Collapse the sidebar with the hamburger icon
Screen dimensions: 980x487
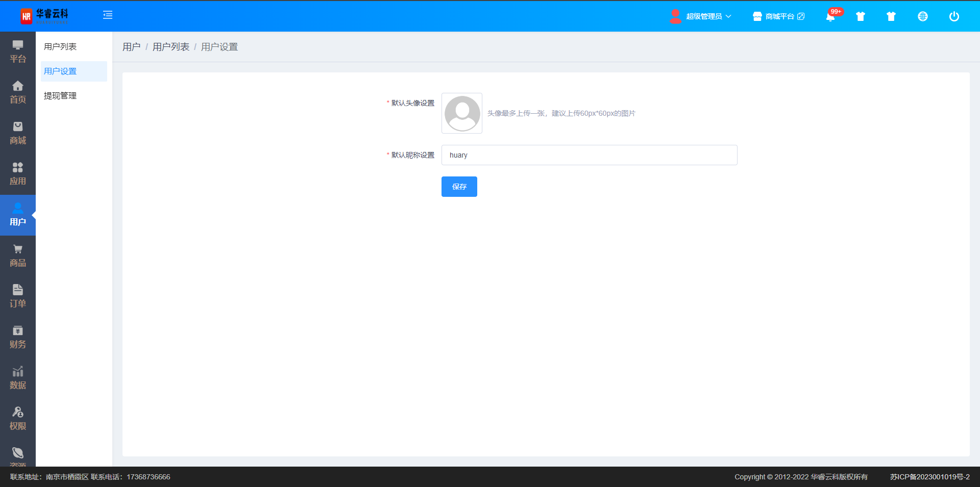point(108,15)
